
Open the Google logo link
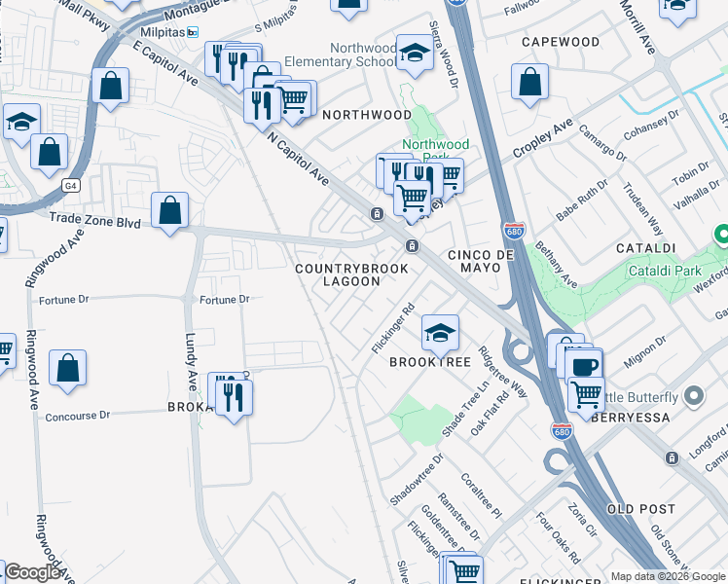pyautogui.click(x=32, y=572)
